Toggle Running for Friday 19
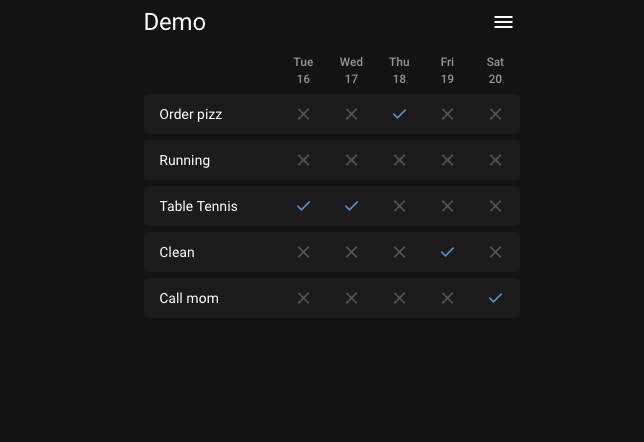This screenshot has height=442, width=644. pyautogui.click(x=447, y=160)
